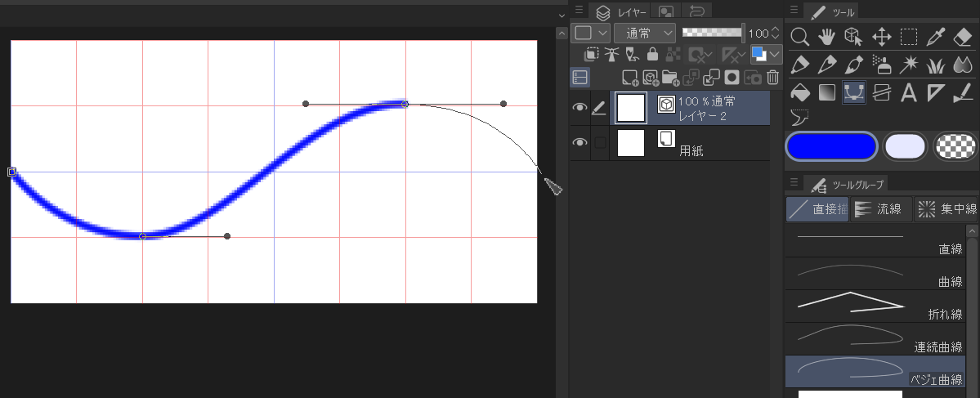Open the 集中線 sub tool tab

tap(947, 209)
